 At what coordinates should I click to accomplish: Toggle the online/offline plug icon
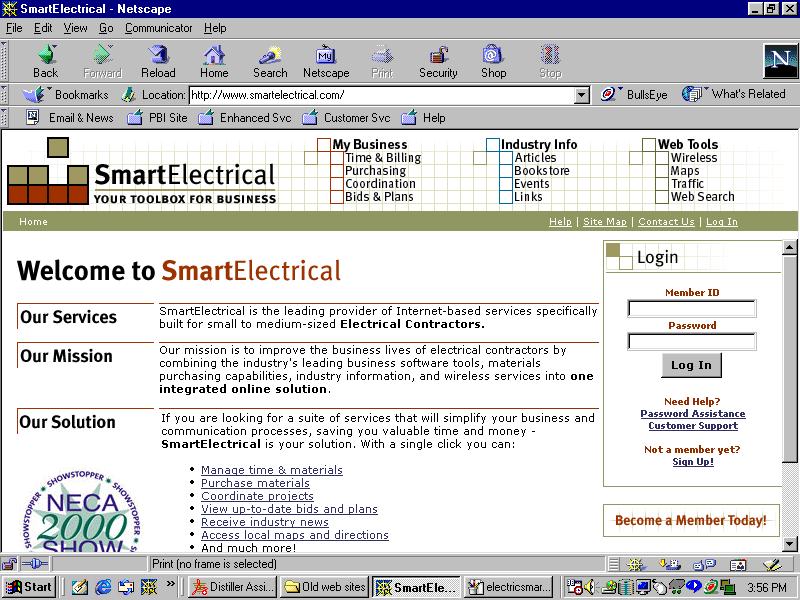(35, 564)
